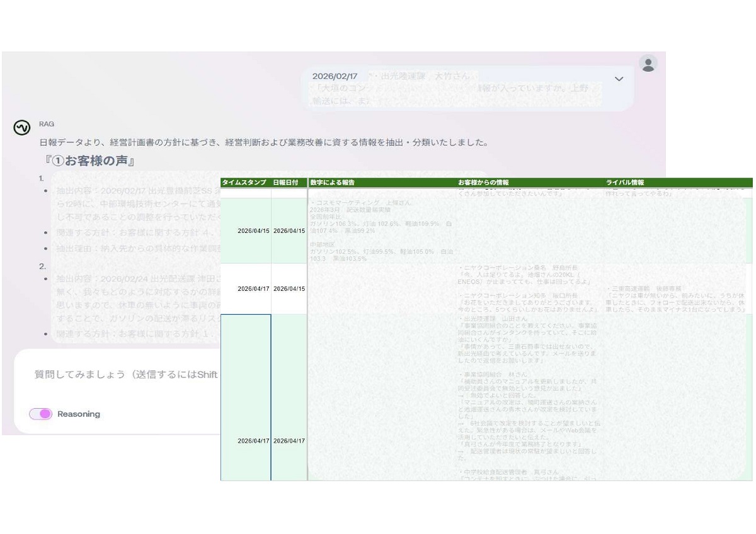Toggle the Reasoning switch off
756x534 pixels.
40,414
